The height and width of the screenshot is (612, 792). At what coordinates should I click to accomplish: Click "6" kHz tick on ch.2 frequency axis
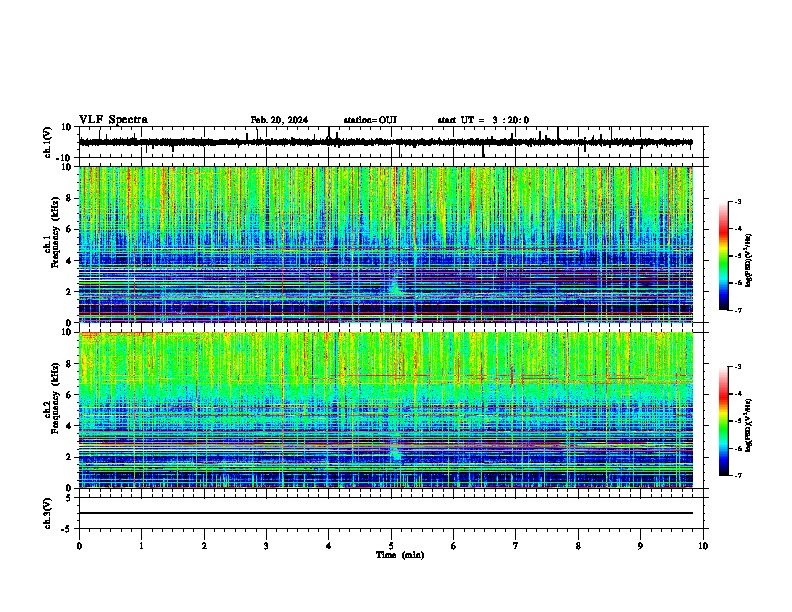tap(70, 395)
